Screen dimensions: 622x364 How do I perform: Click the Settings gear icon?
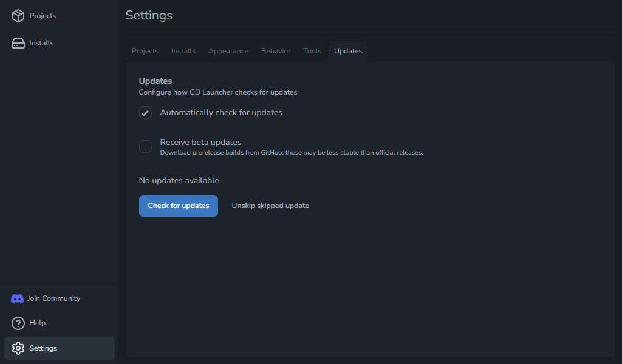point(18,348)
